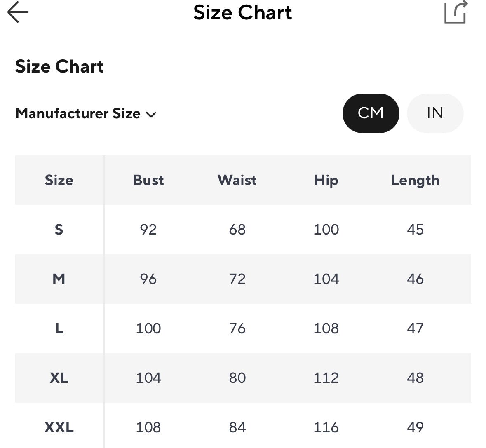Switch units to CM
The height and width of the screenshot is (448, 486).
pyautogui.click(x=371, y=113)
